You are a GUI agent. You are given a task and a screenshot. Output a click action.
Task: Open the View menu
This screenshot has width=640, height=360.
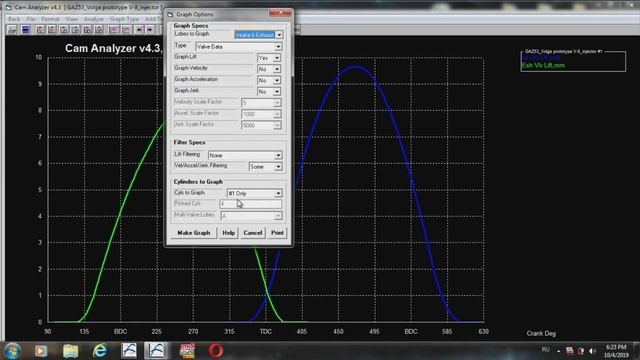[x=71, y=19]
